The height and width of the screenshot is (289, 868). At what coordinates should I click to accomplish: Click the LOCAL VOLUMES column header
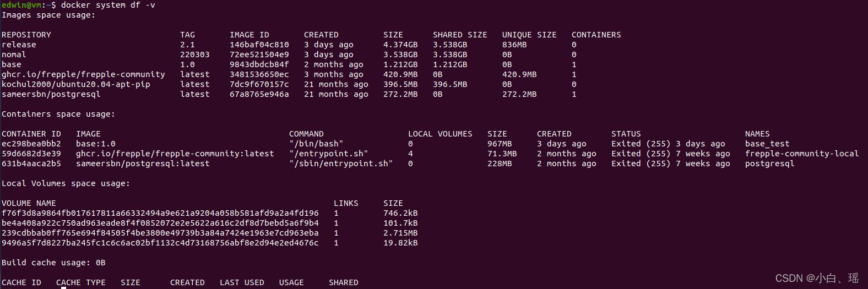pyautogui.click(x=440, y=134)
